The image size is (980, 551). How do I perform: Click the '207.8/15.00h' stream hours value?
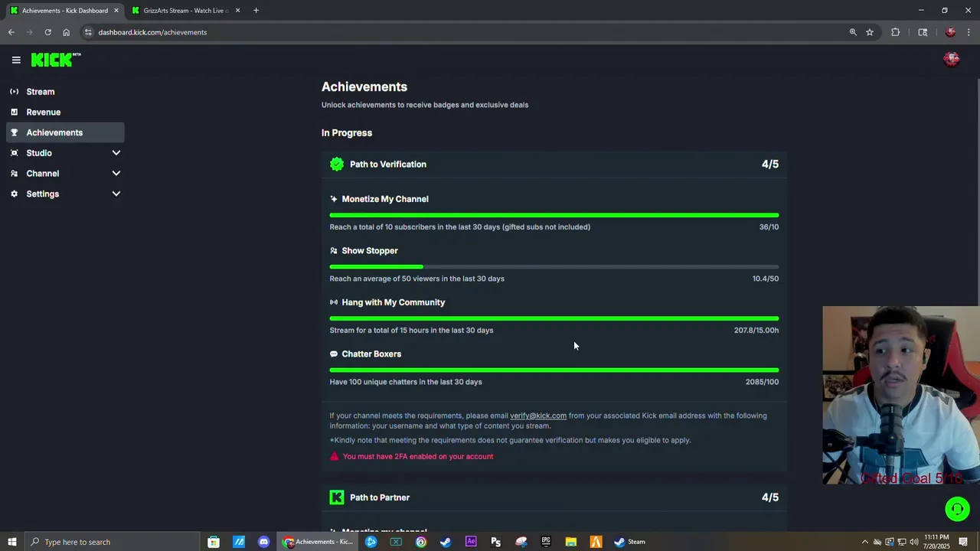pyautogui.click(x=756, y=330)
